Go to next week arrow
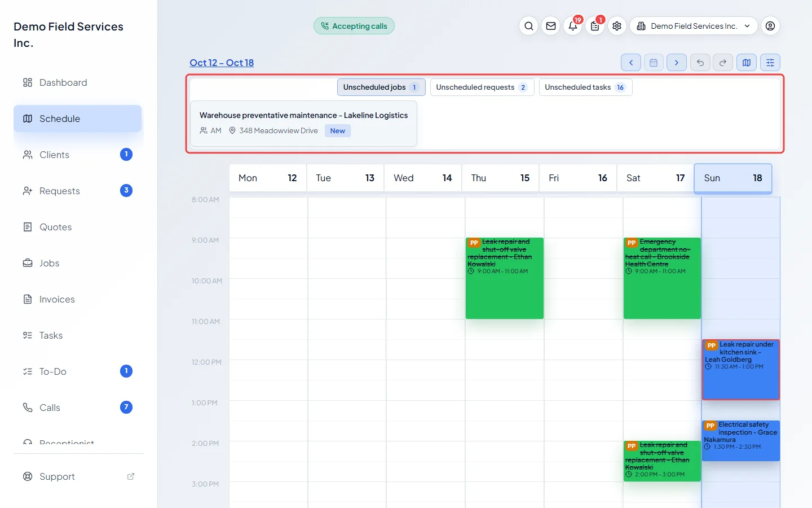The width and height of the screenshot is (812, 508). [x=677, y=63]
